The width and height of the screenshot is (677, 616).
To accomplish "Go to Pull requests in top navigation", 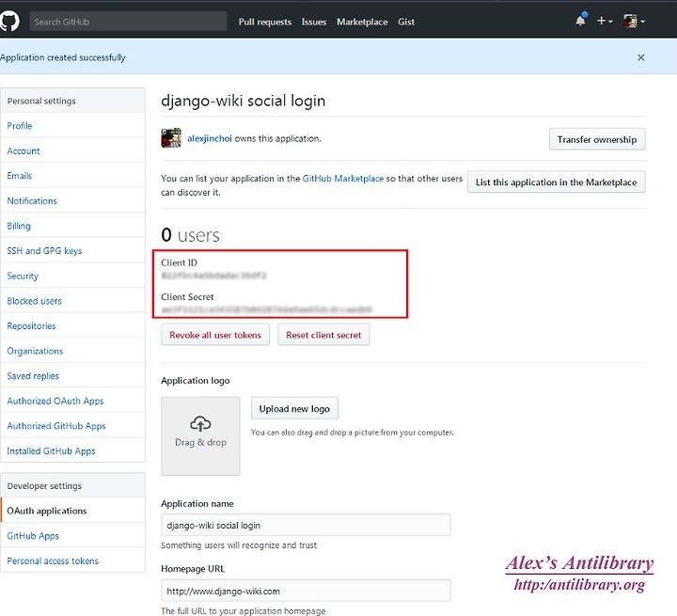I will coord(265,22).
